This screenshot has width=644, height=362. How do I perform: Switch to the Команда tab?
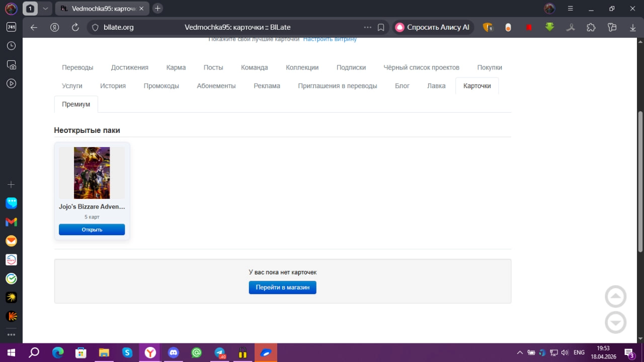(x=255, y=67)
